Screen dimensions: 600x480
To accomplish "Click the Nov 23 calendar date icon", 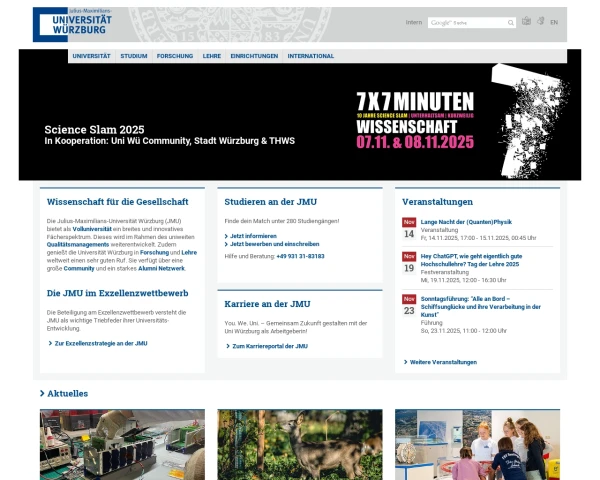I will tap(409, 305).
